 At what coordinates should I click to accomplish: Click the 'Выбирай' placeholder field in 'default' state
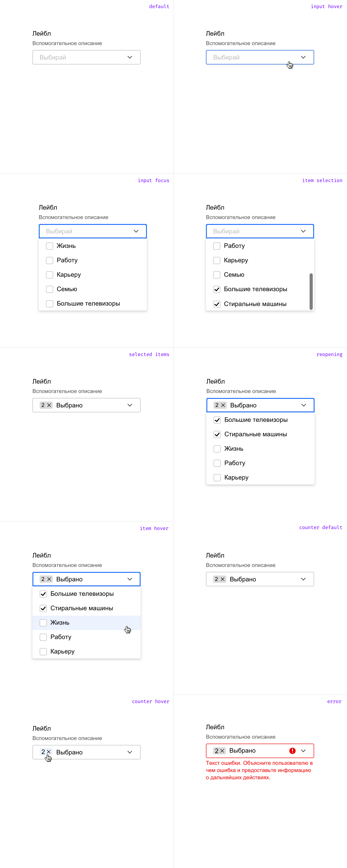[86, 57]
